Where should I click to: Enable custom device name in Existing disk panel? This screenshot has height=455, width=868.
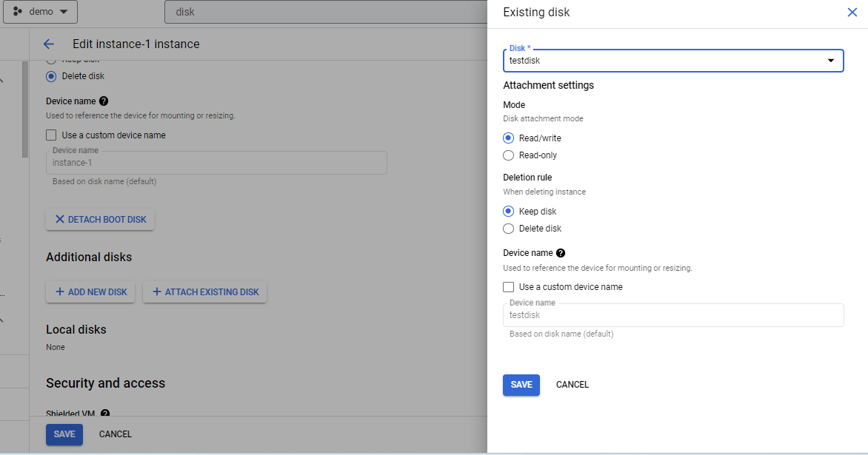coord(508,287)
